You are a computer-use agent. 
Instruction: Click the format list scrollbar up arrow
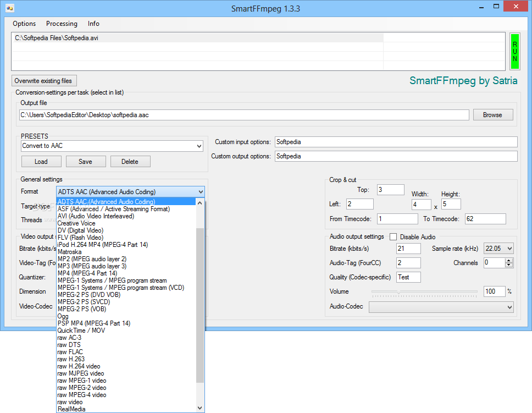(200, 203)
